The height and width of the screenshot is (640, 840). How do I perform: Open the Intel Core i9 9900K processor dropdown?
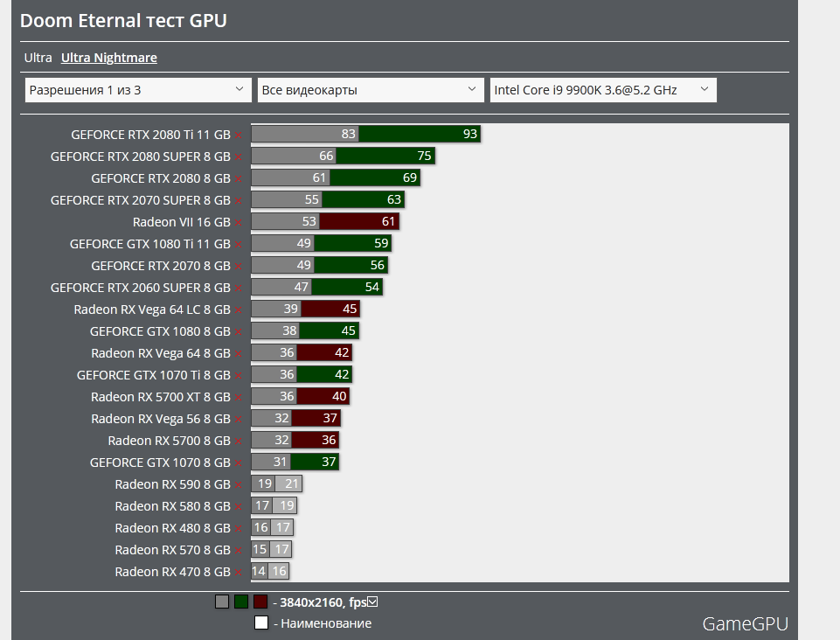(602, 89)
